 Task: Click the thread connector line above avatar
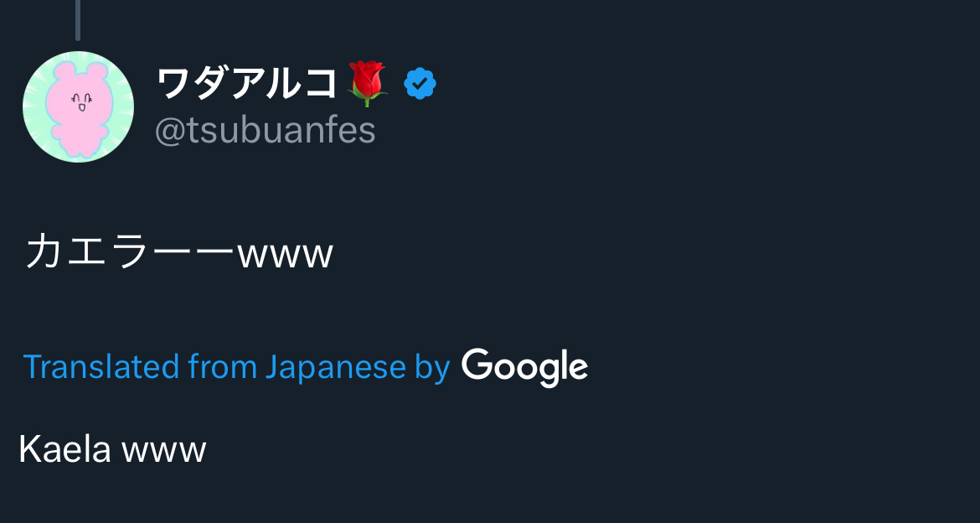pos(78,19)
